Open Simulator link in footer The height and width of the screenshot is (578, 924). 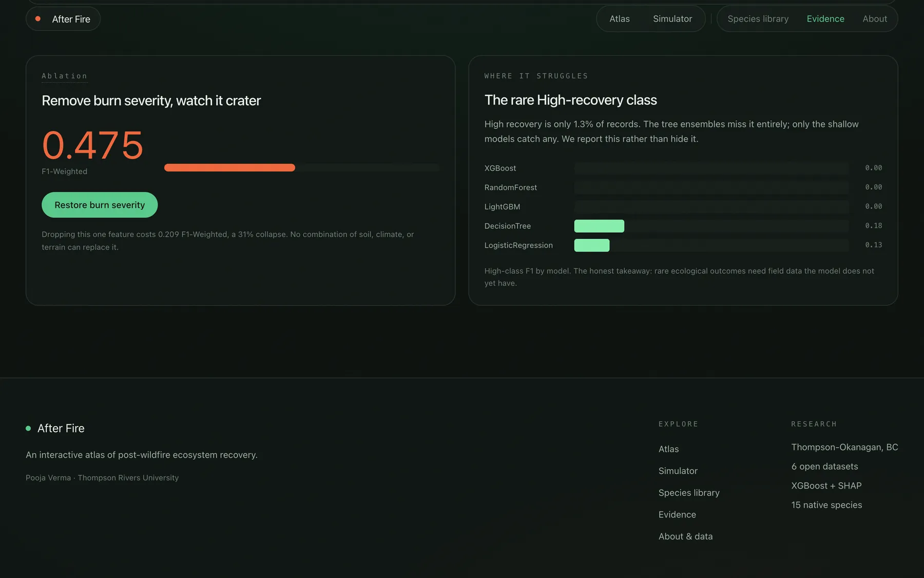[678, 471]
